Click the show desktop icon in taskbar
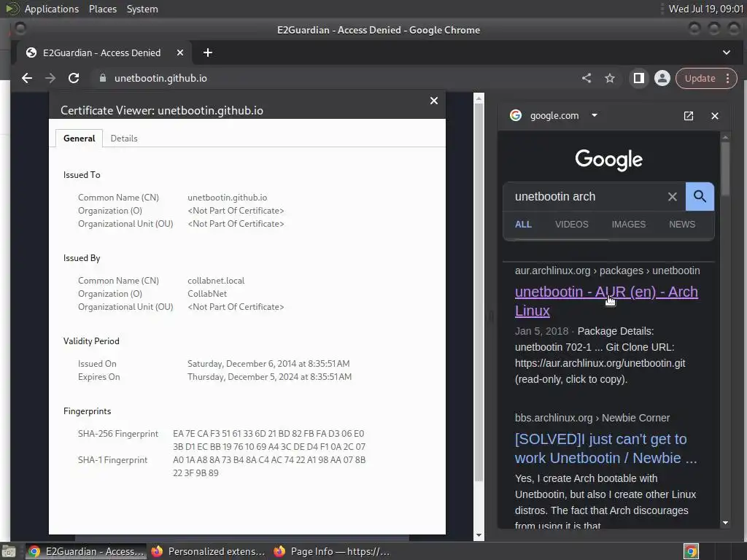 point(9,551)
